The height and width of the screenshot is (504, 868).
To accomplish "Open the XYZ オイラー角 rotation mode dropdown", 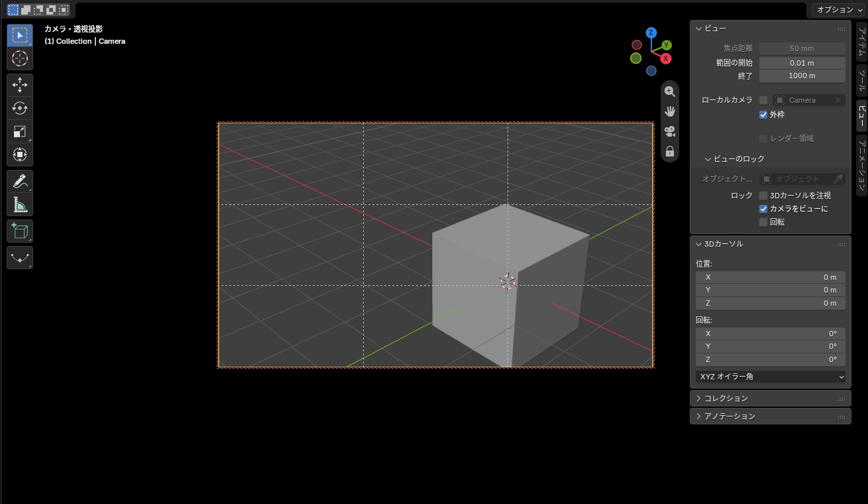I will pyautogui.click(x=771, y=377).
